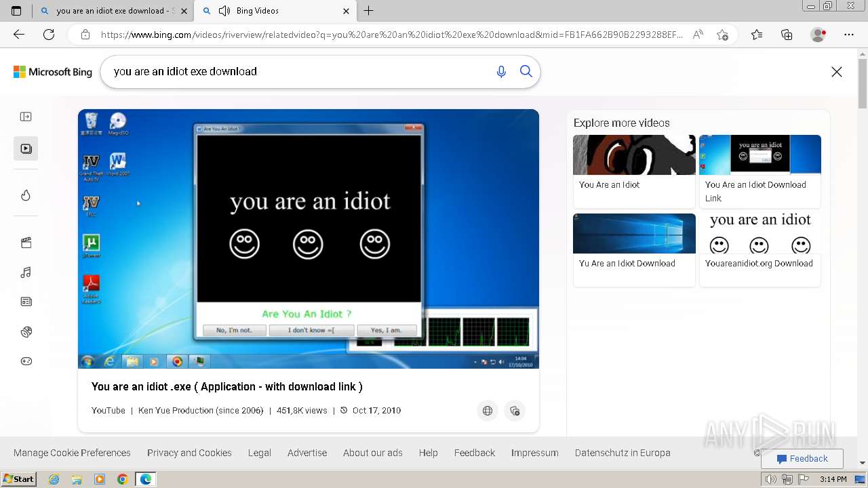Open 'You Are an Idiot Download Link' video
The width and height of the screenshot is (868, 488).
760,171
